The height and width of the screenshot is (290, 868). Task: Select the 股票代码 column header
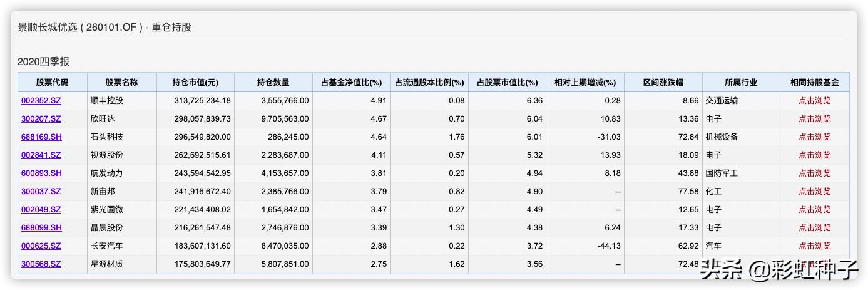click(52, 82)
